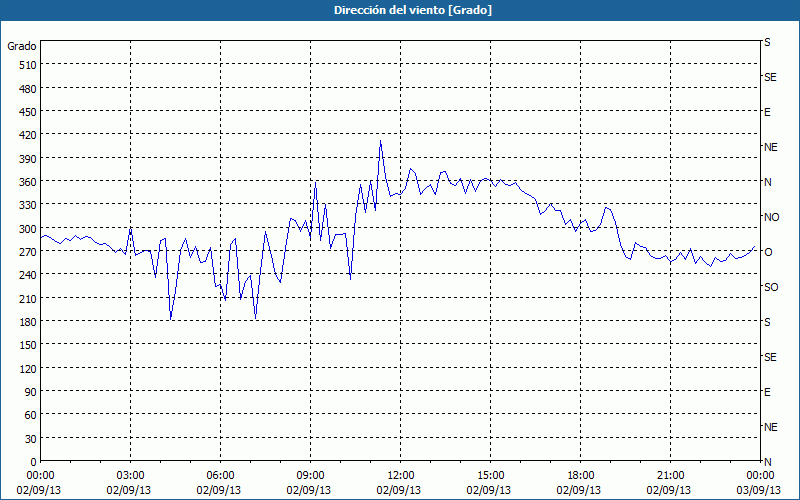
Task: Click the 270 y-axis tick label
Action: coord(28,252)
